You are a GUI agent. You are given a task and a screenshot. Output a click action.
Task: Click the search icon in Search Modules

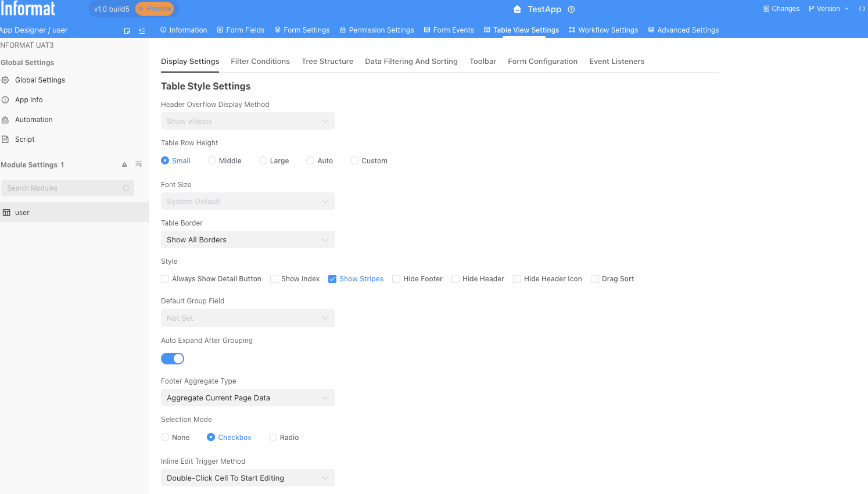click(x=126, y=188)
